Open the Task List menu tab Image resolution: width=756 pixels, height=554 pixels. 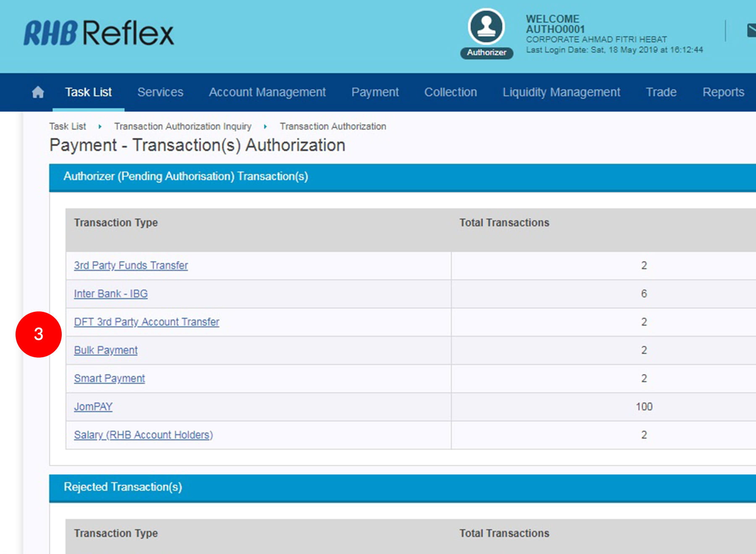(88, 92)
